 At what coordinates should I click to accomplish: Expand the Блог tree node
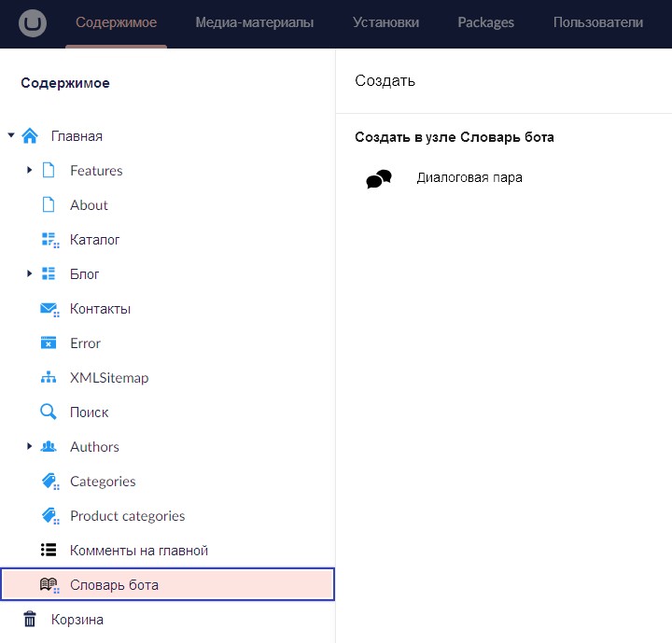click(30, 274)
